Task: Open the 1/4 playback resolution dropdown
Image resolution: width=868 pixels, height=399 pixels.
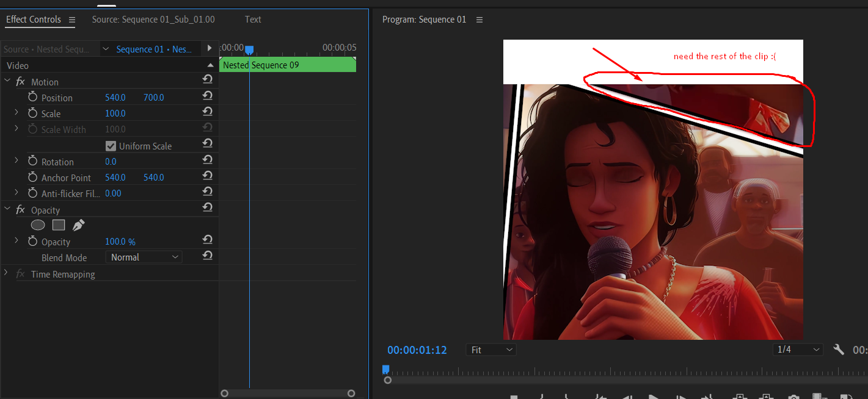Action: 798,350
